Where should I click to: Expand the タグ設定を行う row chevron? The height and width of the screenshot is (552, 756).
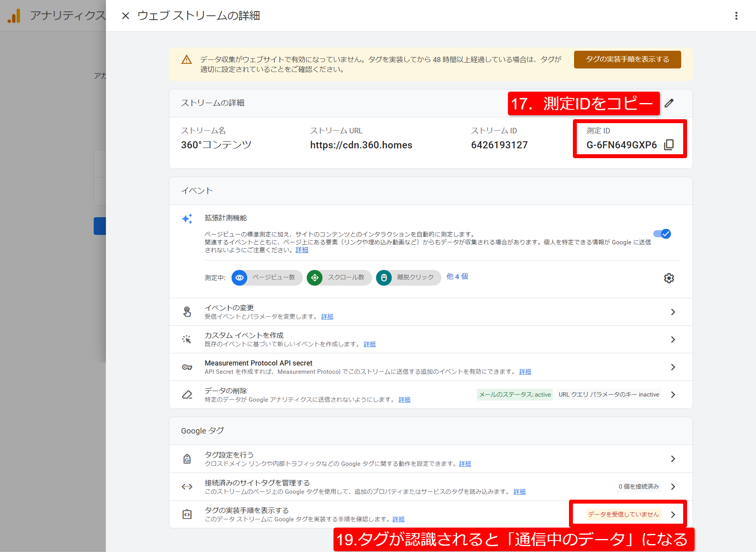click(x=673, y=459)
